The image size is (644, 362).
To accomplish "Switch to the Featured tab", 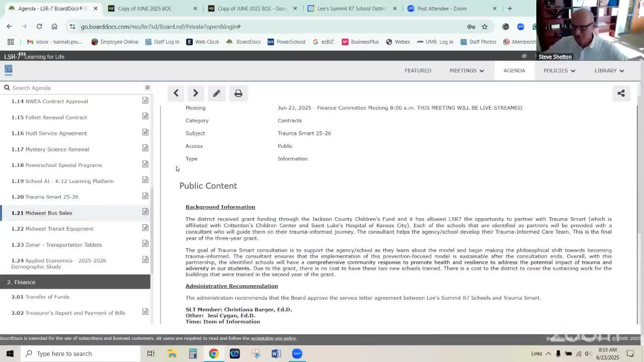I will (x=418, y=70).
